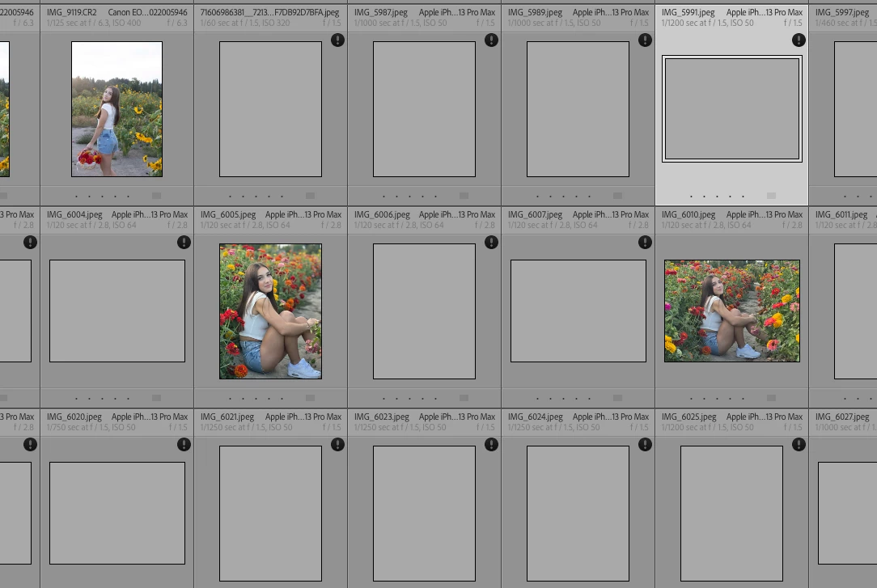This screenshot has width=877, height=588.
Task: Open the missing-file warning on IMG_6025.jpeg
Action: coord(799,445)
